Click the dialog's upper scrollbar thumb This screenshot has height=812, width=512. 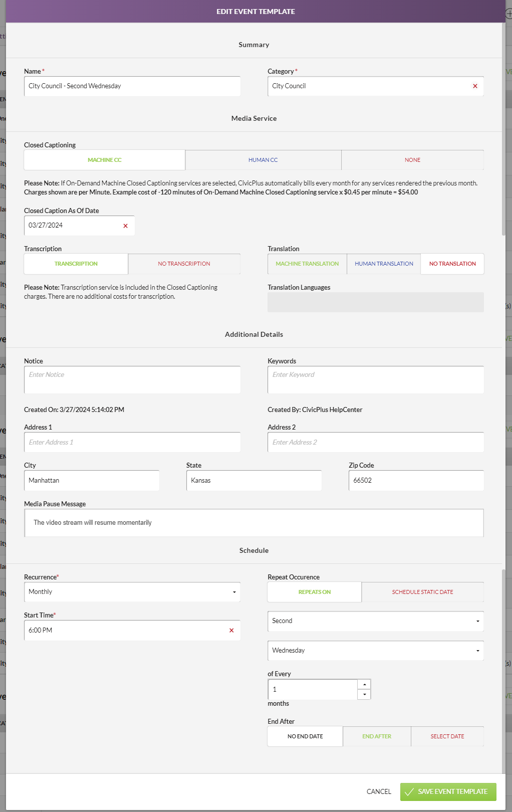tap(503, 129)
